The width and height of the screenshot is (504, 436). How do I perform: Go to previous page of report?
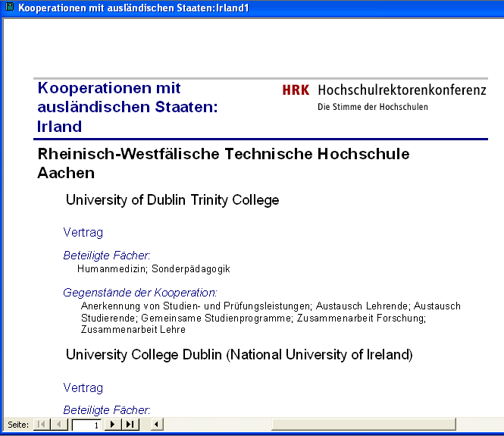pos(59,425)
